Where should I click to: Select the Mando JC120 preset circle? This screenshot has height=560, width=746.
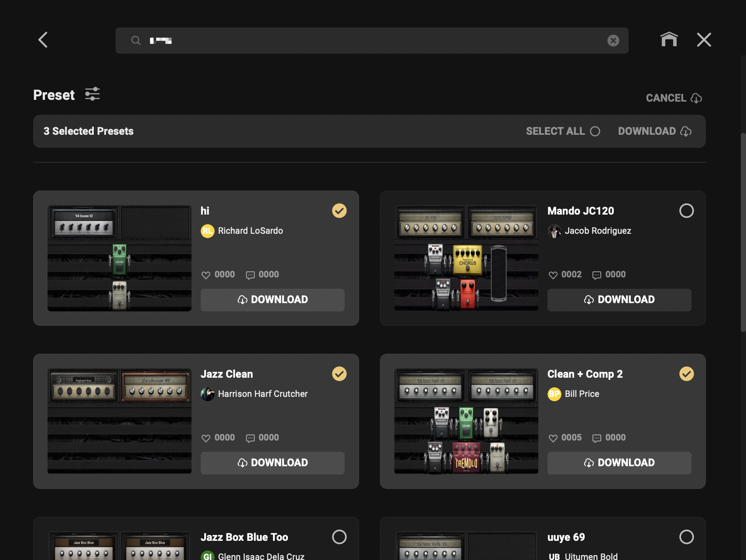[687, 211]
